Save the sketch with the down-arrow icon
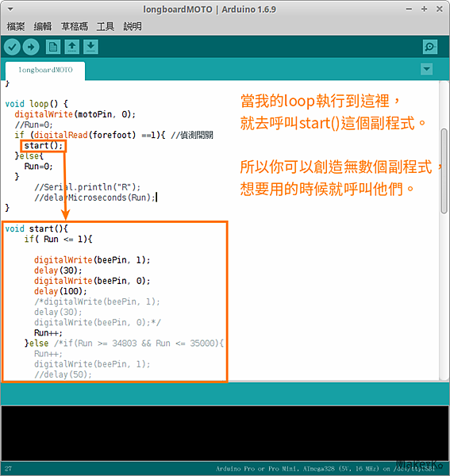This screenshot has width=450, height=476. (90, 47)
